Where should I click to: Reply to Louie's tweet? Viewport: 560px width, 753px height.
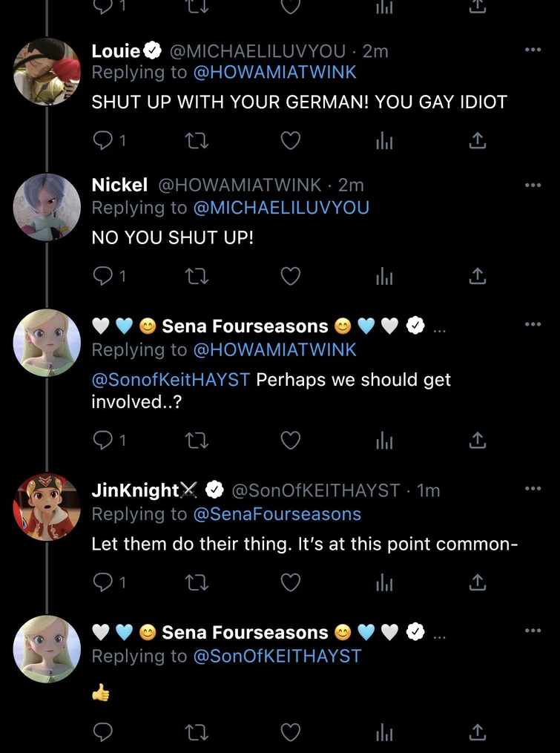coord(102,140)
